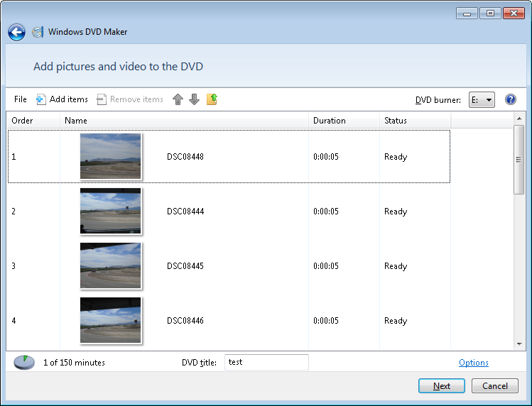Click the Remove items label
532x406 pixels.
click(136, 99)
